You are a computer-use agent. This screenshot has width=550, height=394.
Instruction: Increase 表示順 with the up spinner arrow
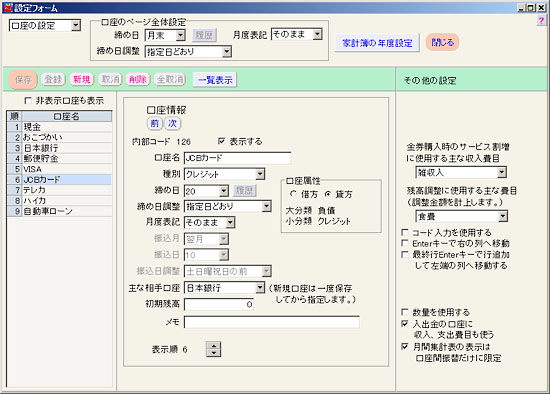(213, 345)
